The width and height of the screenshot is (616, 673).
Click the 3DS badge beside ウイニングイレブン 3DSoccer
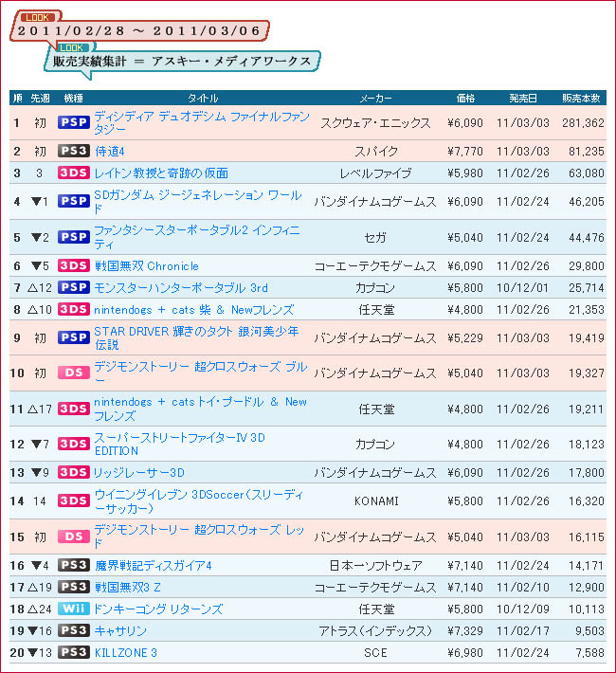[x=74, y=500]
